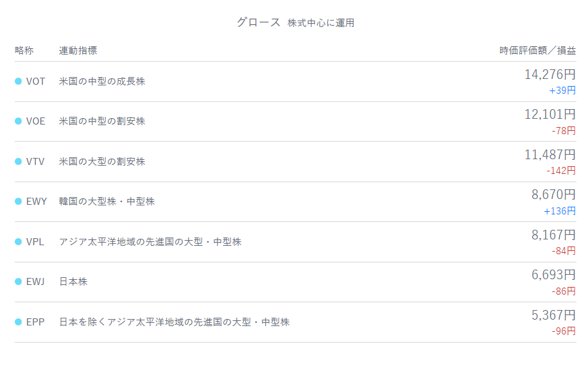Click the blue dot beside VOT
The image size is (588, 380).
tap(19, 82)
